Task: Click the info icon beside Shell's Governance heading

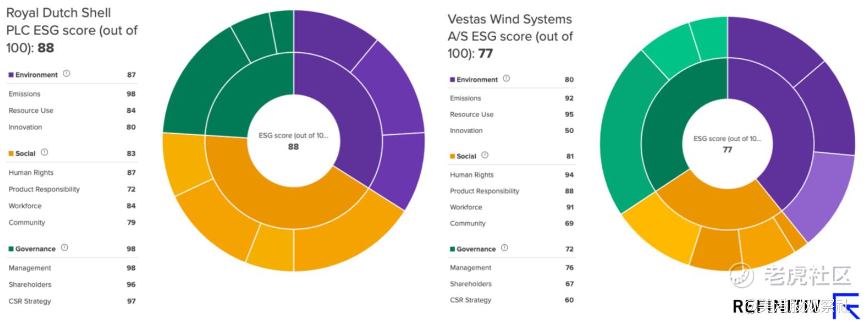Action: [x=64, y=248]
